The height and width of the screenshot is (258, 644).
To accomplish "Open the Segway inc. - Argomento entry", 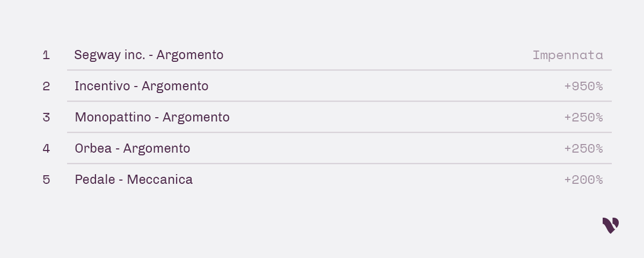I will click(149, 55).
